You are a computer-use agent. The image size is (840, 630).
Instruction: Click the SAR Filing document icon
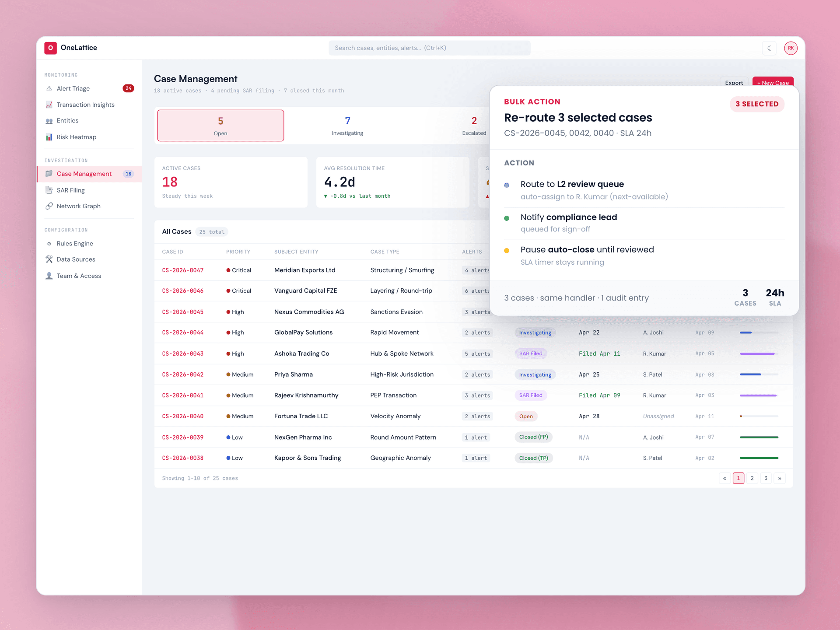49,190
